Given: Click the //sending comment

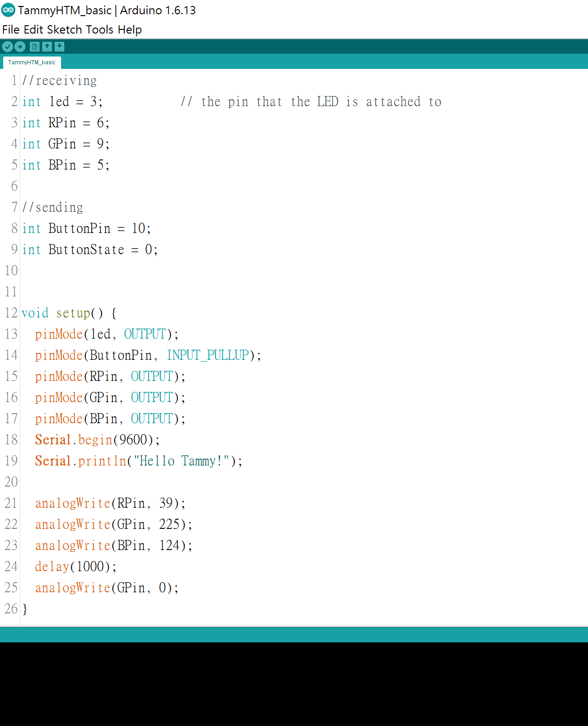Looking at the screenshot, I should (53, 207).
